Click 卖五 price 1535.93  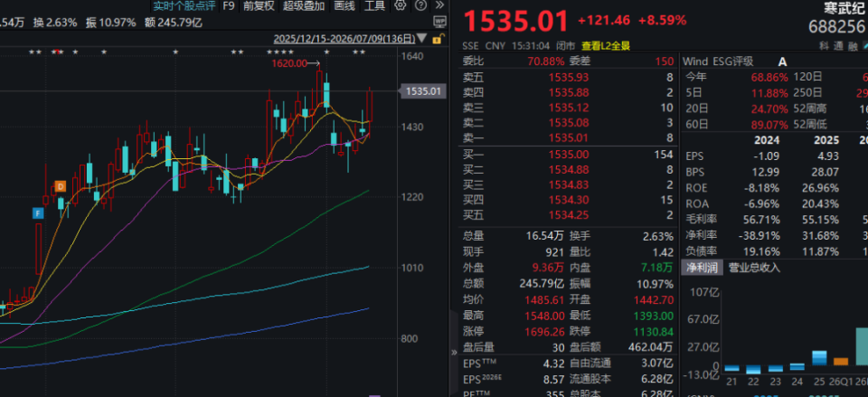[x=569, y=78]
